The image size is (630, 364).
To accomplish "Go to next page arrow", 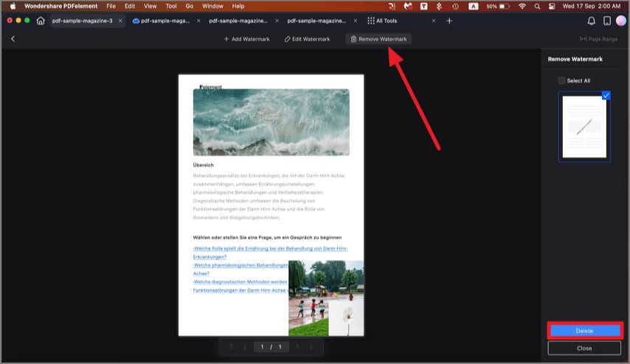I will click(x=297, y=347).
